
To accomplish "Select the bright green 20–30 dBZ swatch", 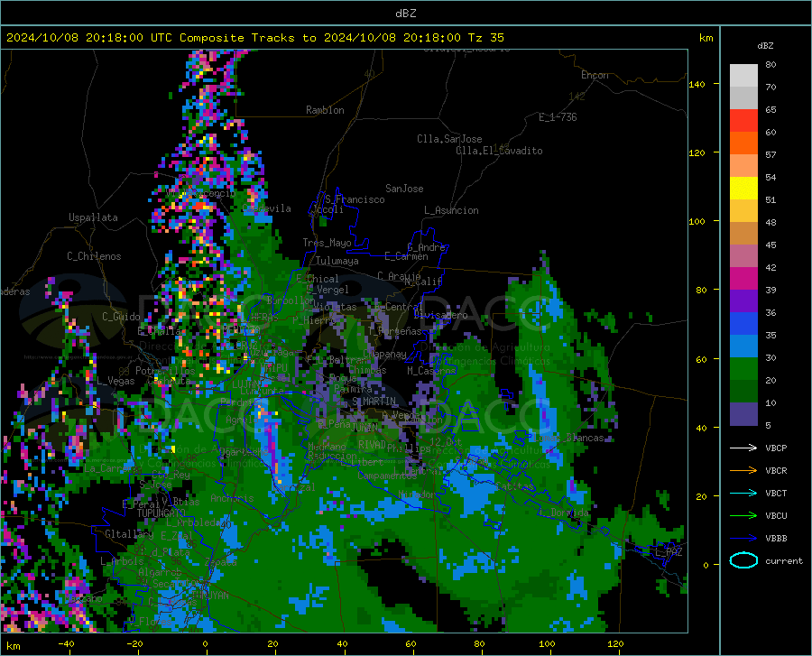I will click(x=743, y=369).
